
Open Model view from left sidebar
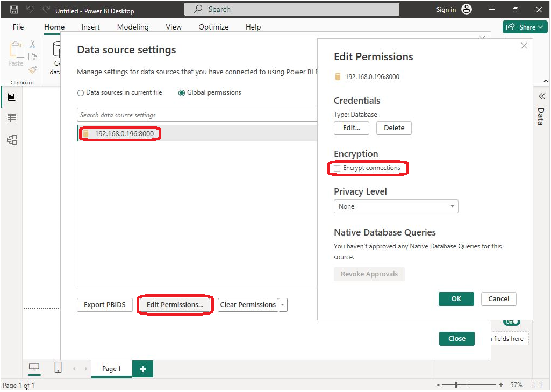pos(12,140)
